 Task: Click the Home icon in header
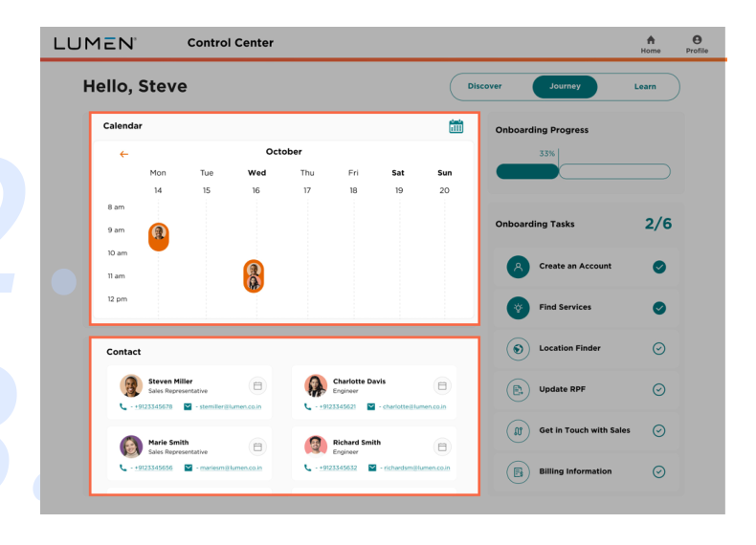tap(651, 40)
